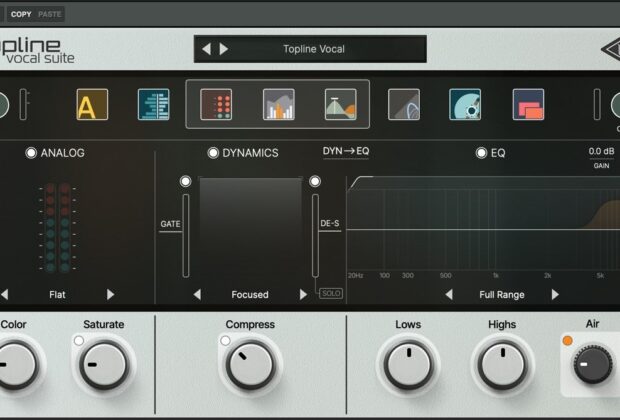Open the mountain-shaped EQ curve module icon
Viewport: 620px width, 420px height.
[340, 104]
